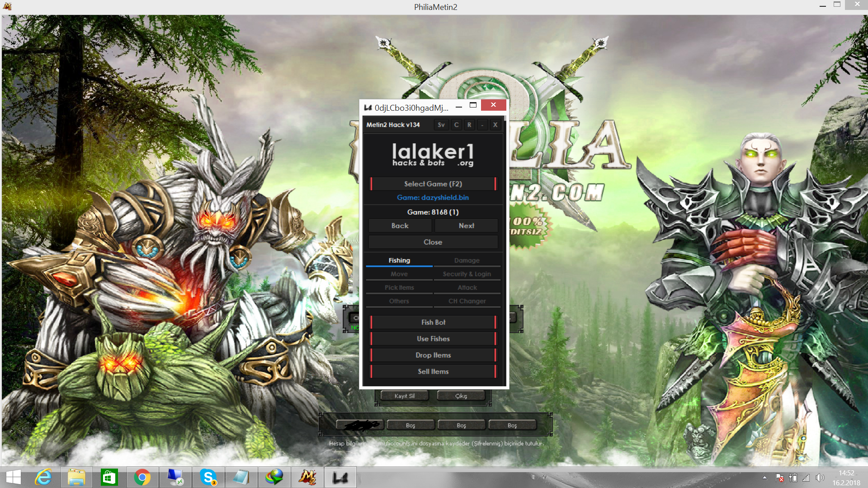Image resolution: width=868 pixels, height=488 pixels.
Task: Minimize the 0djLCbo3i0hgadMj window
Action: pyautogui.click(x=459, y=107)
